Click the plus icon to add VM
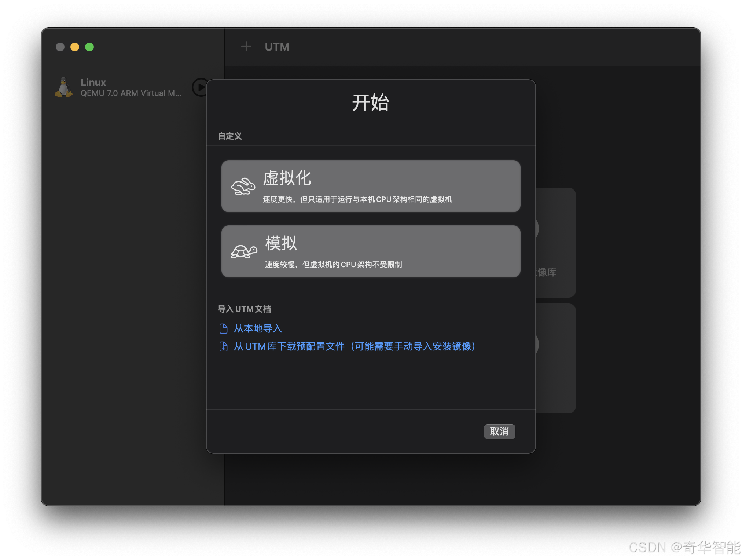742x560 pixels. click(246, 47)
